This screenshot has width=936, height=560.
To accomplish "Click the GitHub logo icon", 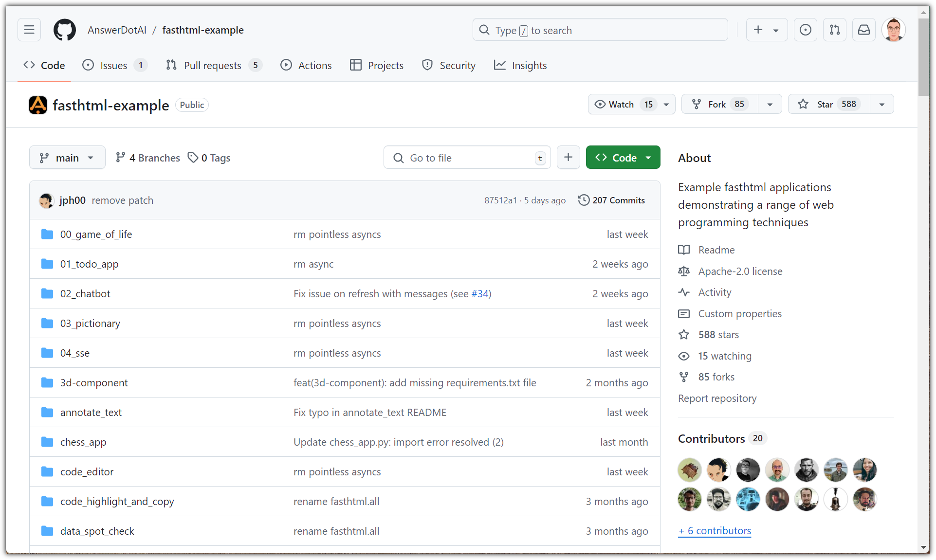I will pos(65,30).
